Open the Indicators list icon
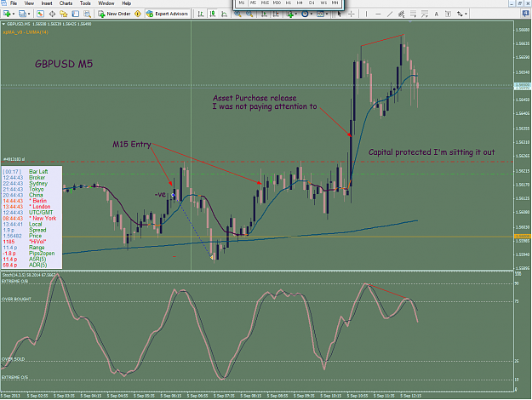532x400 pixels. tap(290, 14)
